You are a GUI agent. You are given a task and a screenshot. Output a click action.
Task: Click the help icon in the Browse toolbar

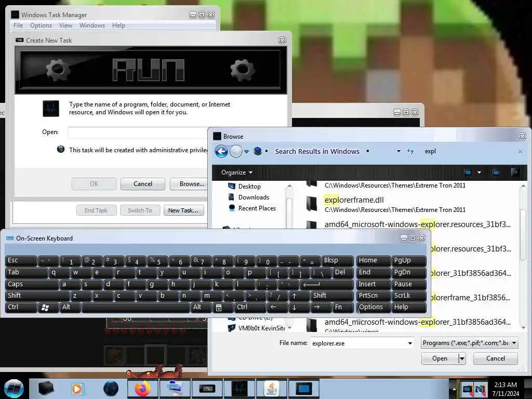[514, 172]
